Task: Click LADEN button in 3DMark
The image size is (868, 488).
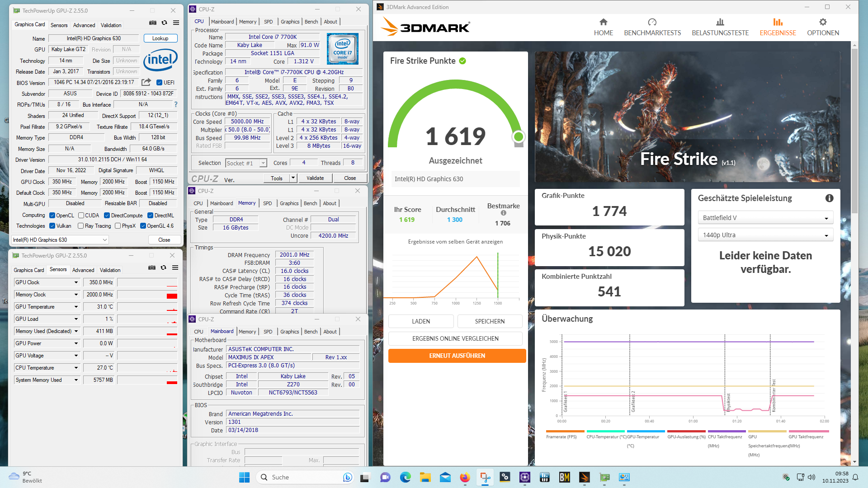Action: click(421, 321)
